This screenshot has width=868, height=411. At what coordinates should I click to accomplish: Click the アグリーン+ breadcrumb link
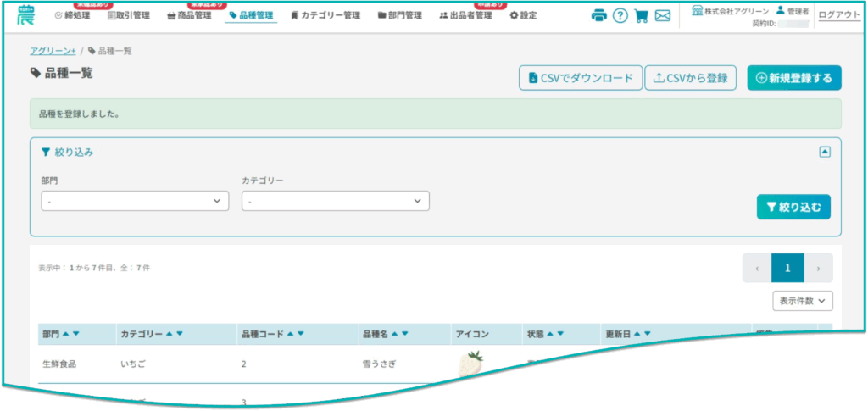53,51
